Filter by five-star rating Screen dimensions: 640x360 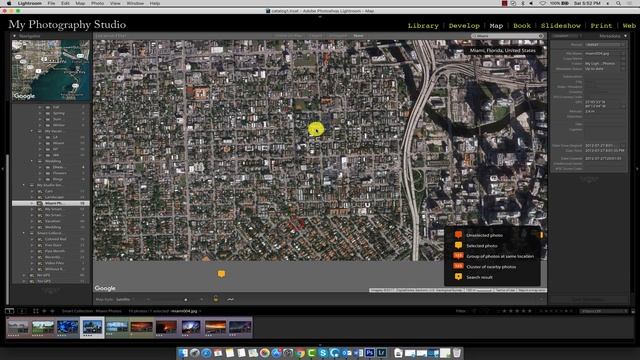[x=530, y=311]
